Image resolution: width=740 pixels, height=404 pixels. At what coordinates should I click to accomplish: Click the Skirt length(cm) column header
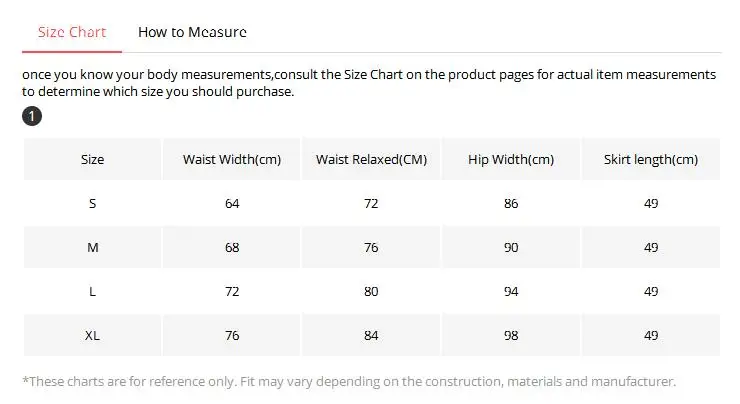[x=651, y=159]
